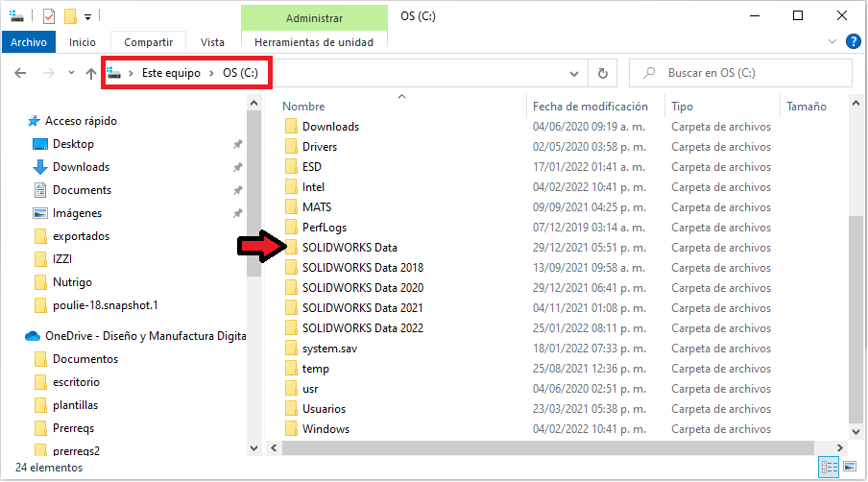Image resolution: width=868 pixels, height=482 pixels.
Task: Expand the ribbon with the chevron
Action: point(832,41)
